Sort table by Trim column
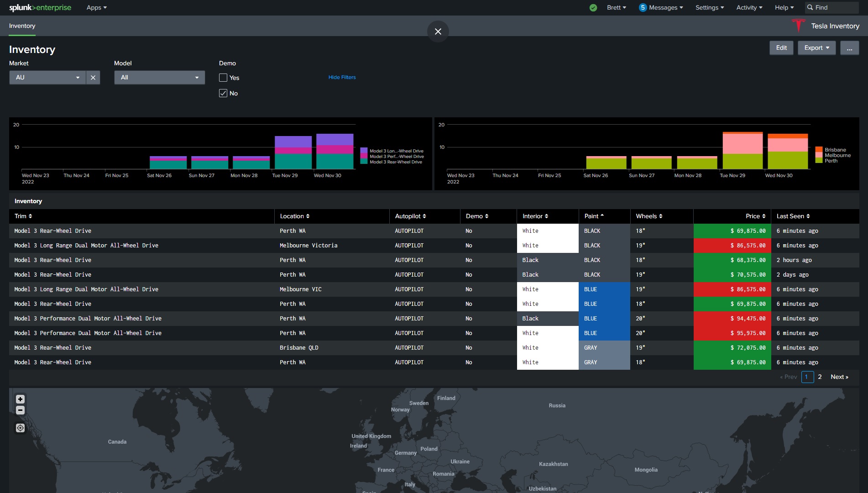 tap(23, 216)
